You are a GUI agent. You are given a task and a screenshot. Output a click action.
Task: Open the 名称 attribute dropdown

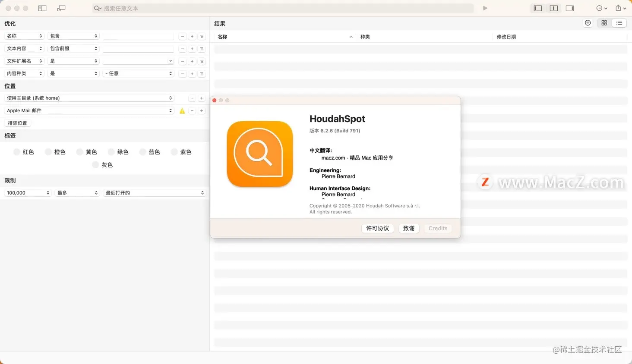[x=24, y=36]
